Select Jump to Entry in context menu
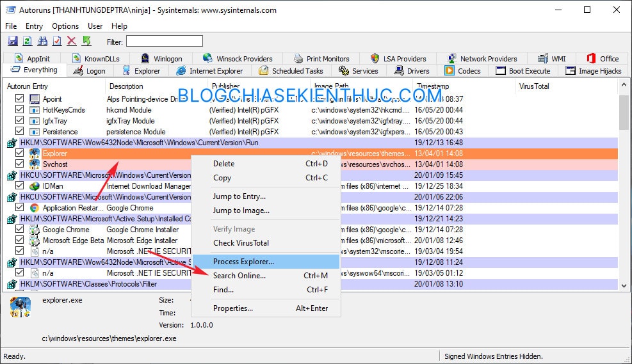Image resolution: width=632 pixels, height=364 pixels. coord(266,196)
